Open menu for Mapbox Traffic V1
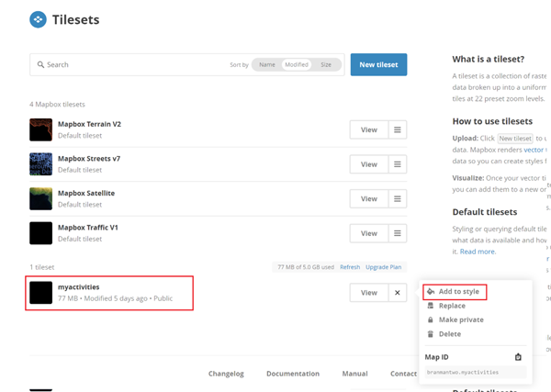The width and height of the screenshot is (551, 392). pos(398,233)
